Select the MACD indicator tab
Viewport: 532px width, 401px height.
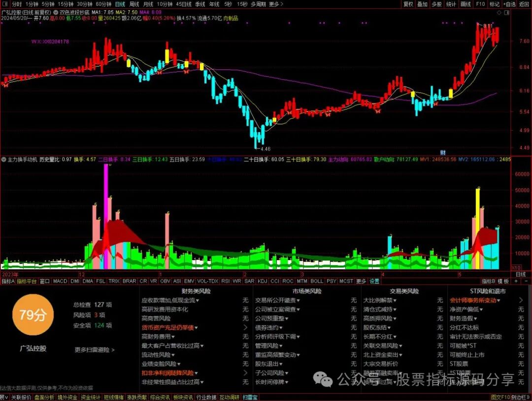coord(60,281)
